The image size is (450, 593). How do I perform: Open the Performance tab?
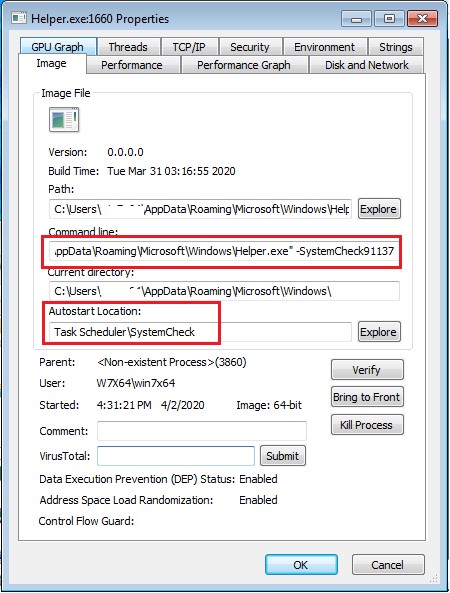point(132,65)
